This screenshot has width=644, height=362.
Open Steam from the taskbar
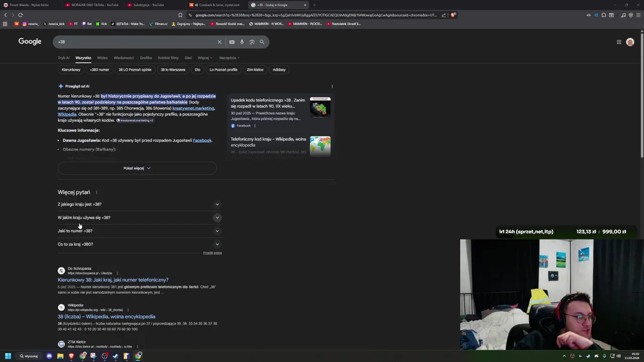coord(115,356)
